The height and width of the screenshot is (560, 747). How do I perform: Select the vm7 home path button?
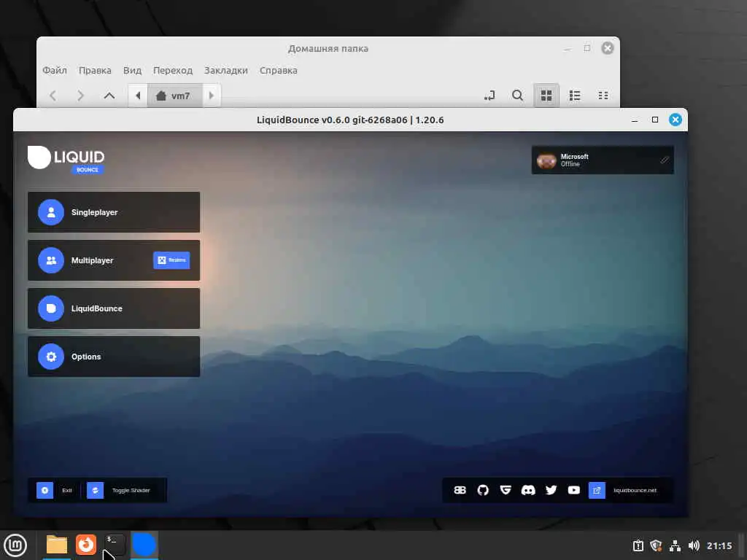tap(175, 96)
